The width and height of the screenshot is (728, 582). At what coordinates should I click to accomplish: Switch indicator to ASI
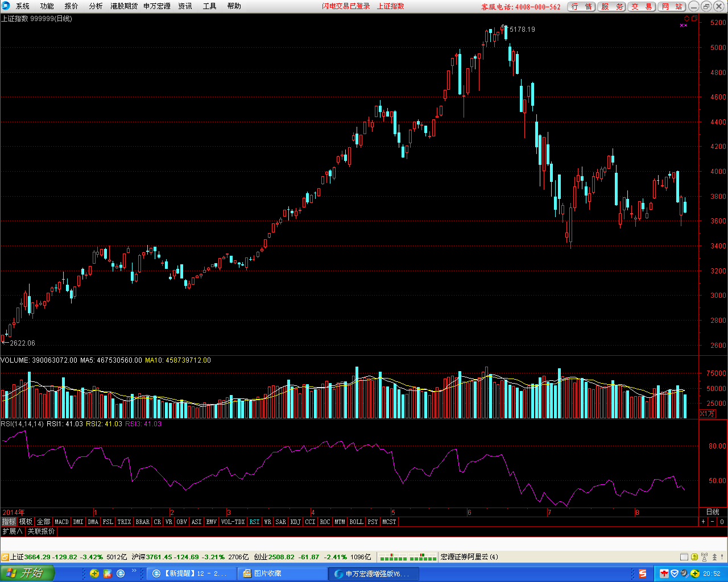[x=197, y=522]
